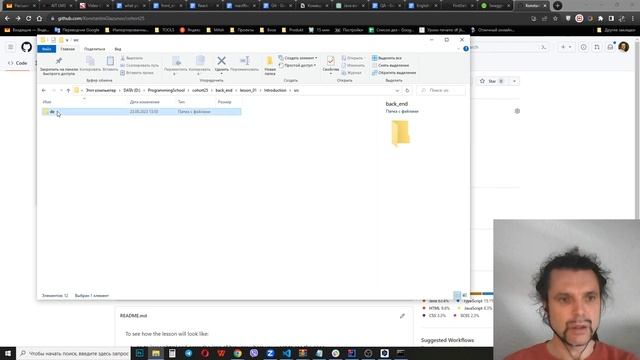Click the Copy icon in Explorer ribbon

coord(90,64)
